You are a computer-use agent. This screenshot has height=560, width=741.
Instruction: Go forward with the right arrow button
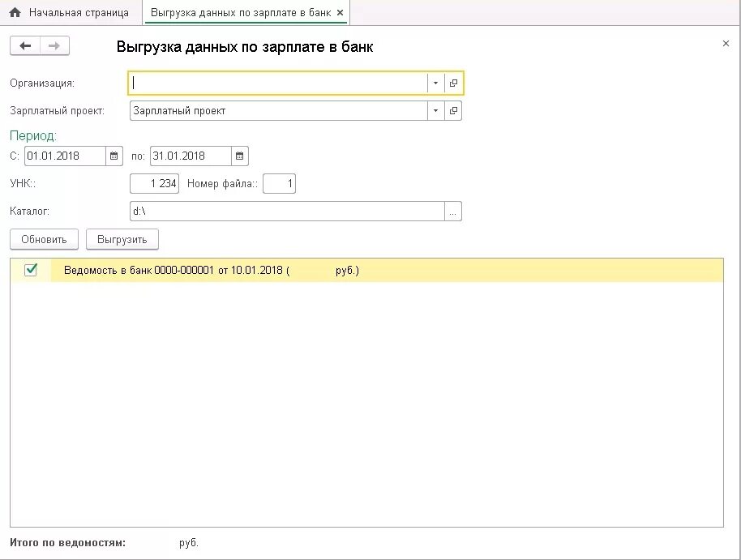point(55,46)
